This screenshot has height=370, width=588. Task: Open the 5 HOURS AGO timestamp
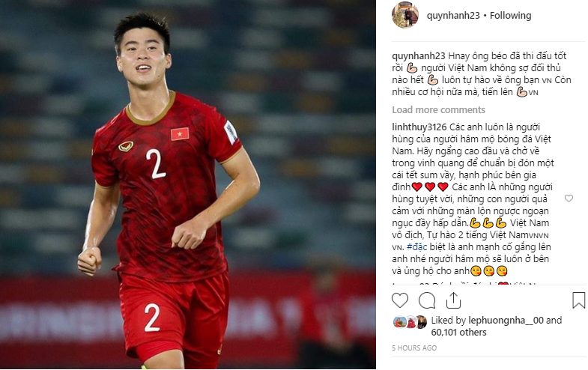tap(414, 348)
